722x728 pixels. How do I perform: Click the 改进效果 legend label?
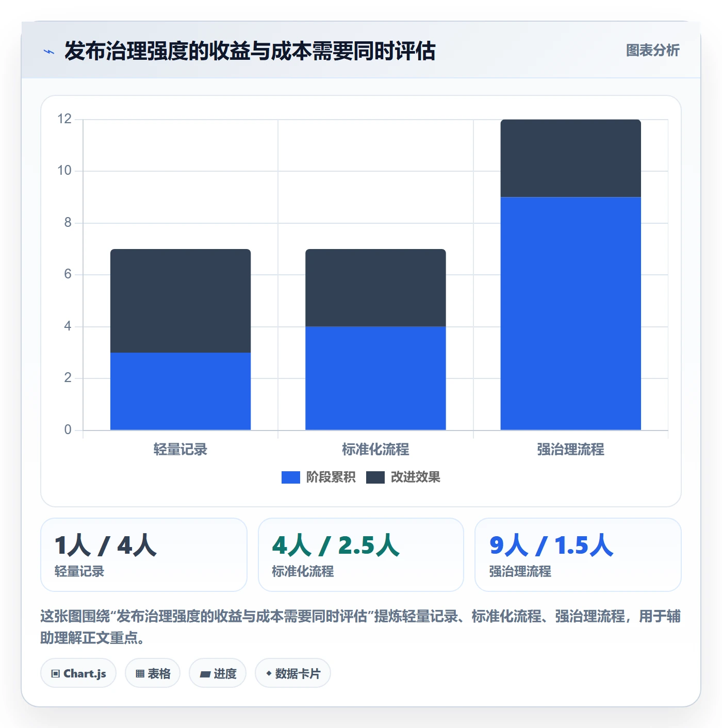click(415, 477)
